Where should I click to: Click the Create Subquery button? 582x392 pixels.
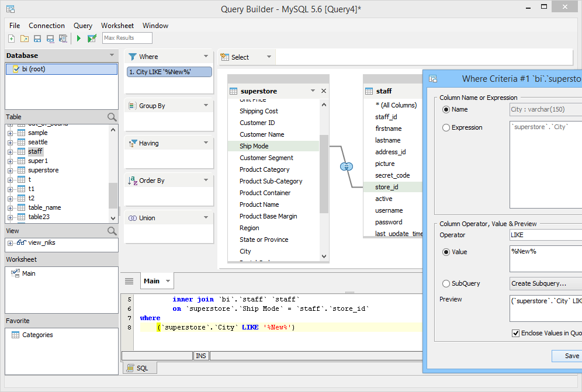546,283
